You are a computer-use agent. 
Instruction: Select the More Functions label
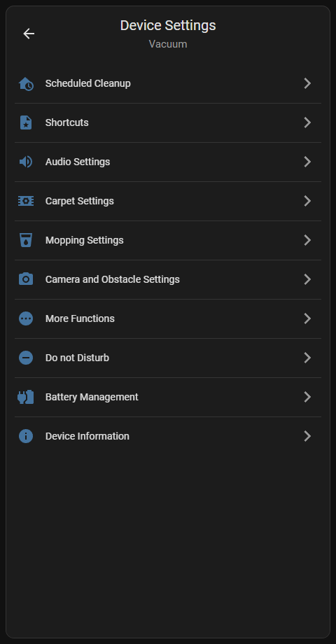80,318
